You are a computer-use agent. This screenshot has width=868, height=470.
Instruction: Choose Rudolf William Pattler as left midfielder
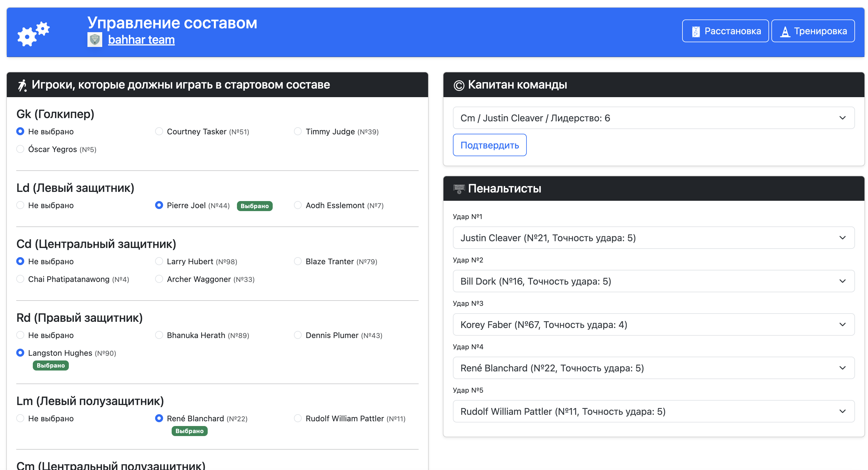coord(298,418)
